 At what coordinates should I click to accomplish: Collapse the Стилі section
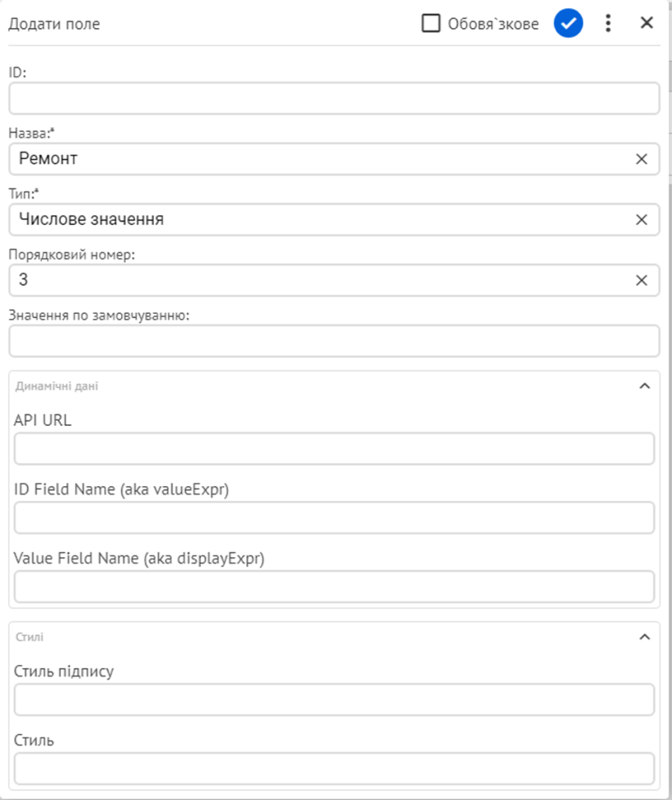tap(645, 637)
